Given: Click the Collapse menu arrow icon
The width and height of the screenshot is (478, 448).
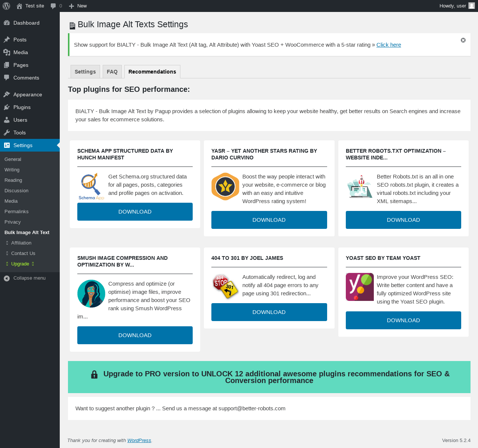Looking at the screenshot, I should tap(7, 278).
